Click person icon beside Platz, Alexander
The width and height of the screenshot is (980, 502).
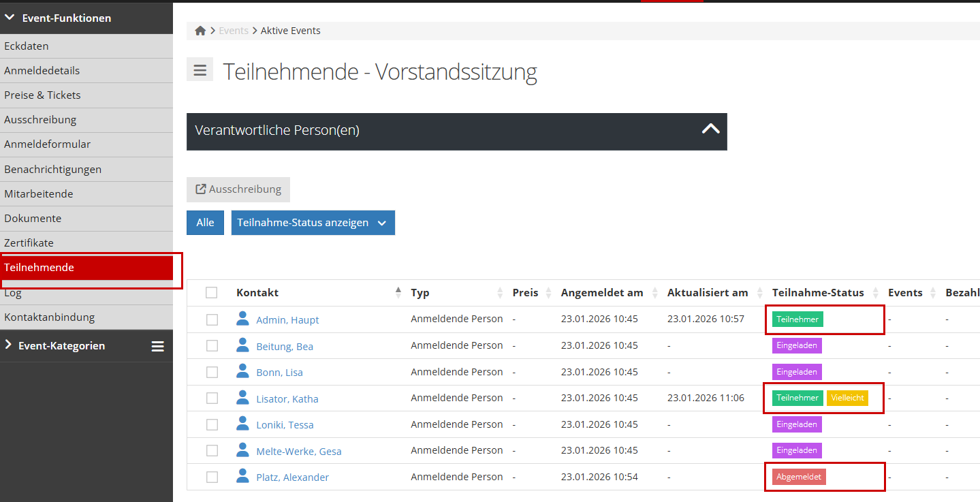(242, 475)
